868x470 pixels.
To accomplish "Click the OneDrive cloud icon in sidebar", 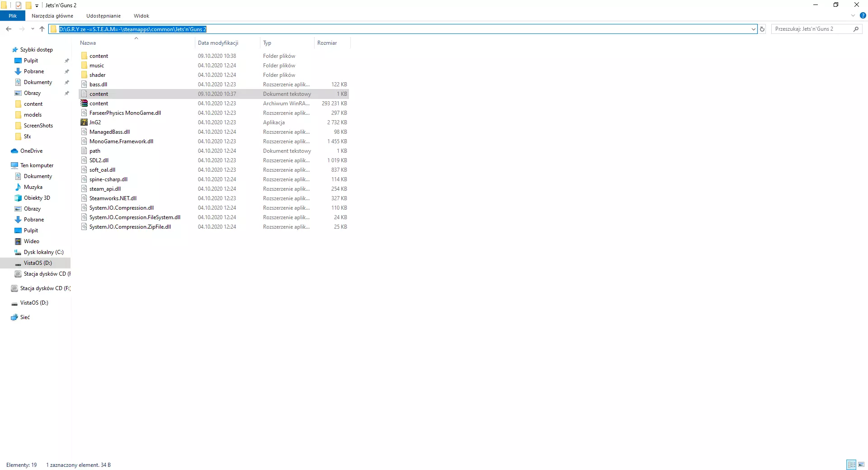I will (x=14, y=151).
